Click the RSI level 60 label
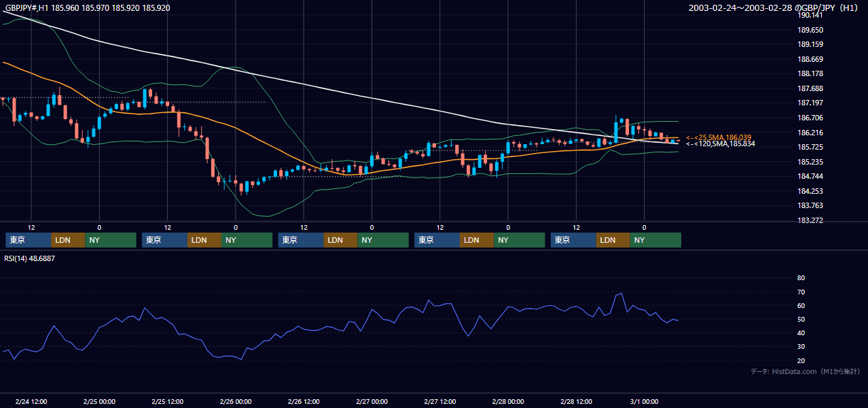 [801, 305]
